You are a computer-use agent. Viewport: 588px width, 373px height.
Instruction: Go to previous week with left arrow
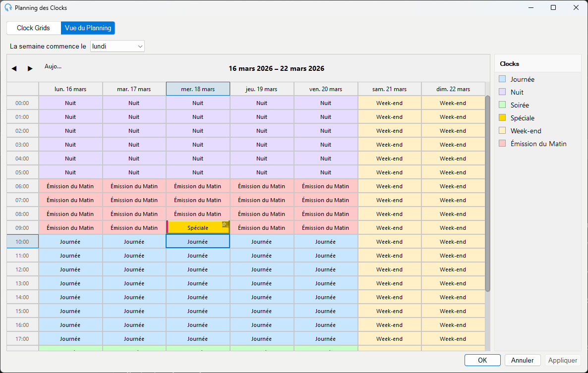point(14,68)
